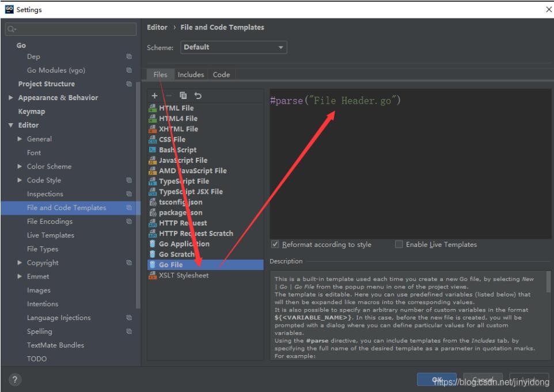Image resolution: width=554 pixels, height=392 pixels.
Task: Select the HTML File template
Action: tap(176, 108)
